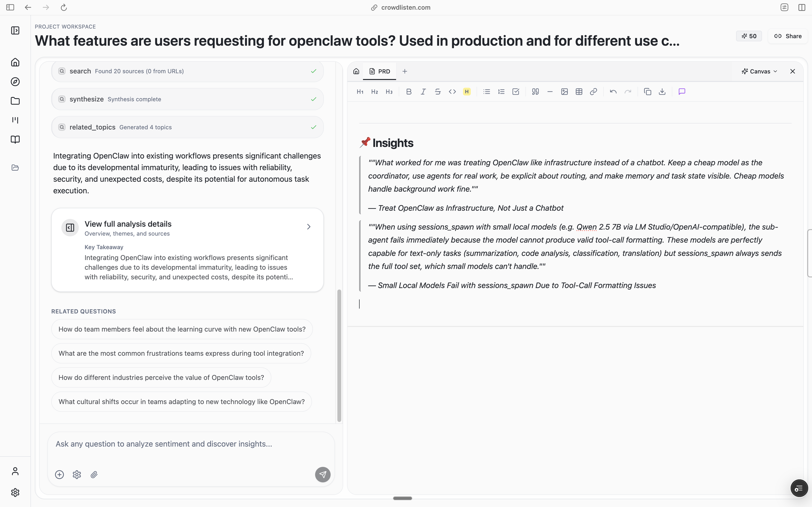Attach a file with paperclip icon
The height and width of the screenshot is (507, 812).
tap(94, 474)
